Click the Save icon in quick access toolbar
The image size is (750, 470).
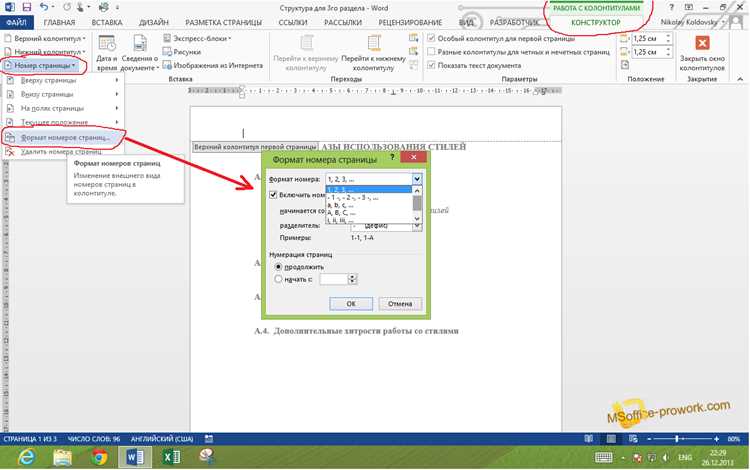27,7
